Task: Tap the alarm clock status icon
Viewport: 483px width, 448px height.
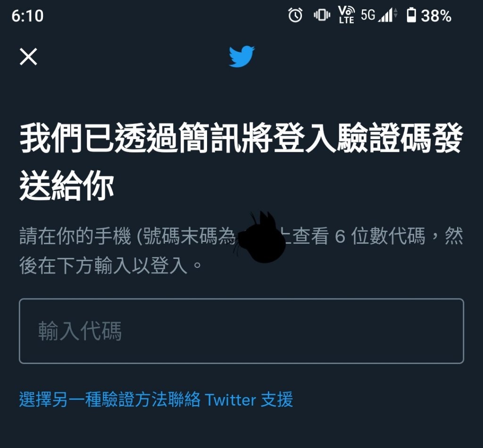Action: (x=295, y=15)
